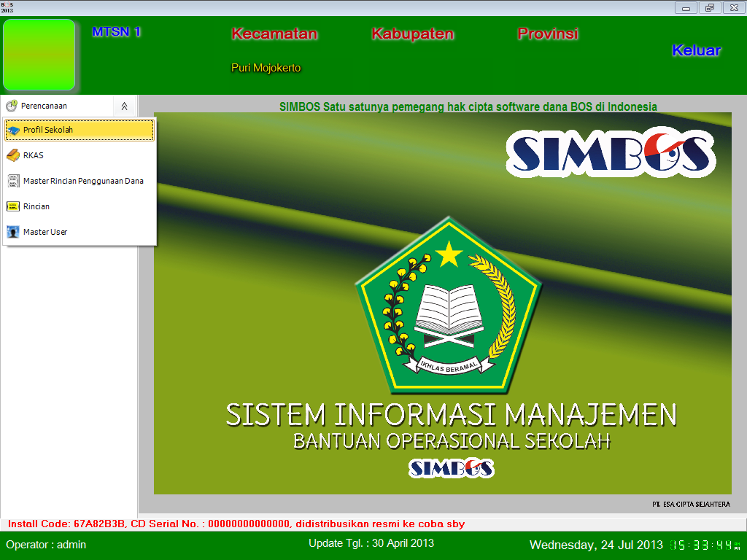
Task: Open the Master User entry
Action: click(x=80, y=232)
